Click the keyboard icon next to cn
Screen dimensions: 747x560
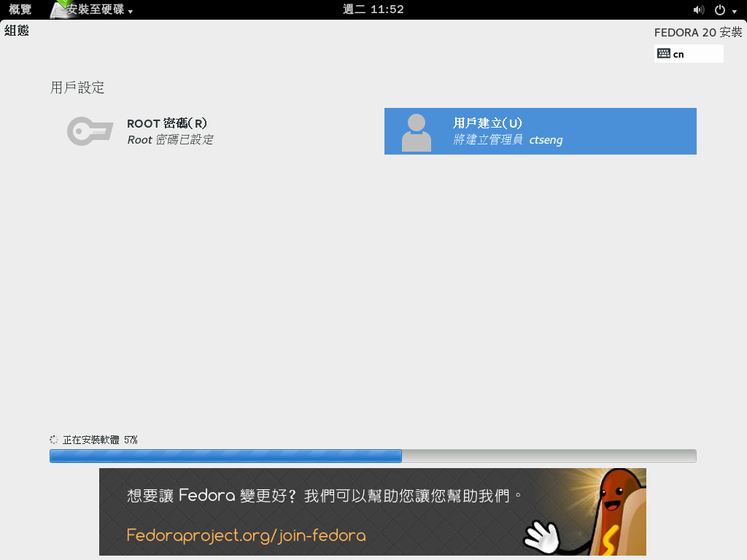click(x=664, y=53)
